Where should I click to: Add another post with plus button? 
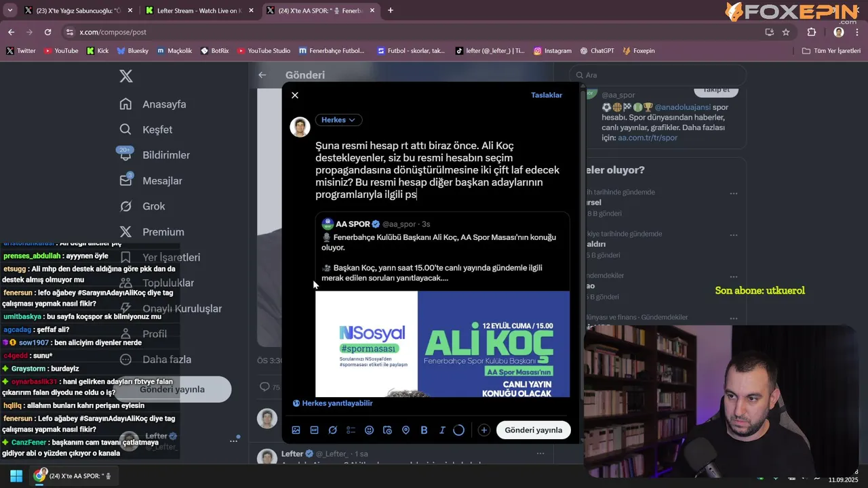(484, 430)
